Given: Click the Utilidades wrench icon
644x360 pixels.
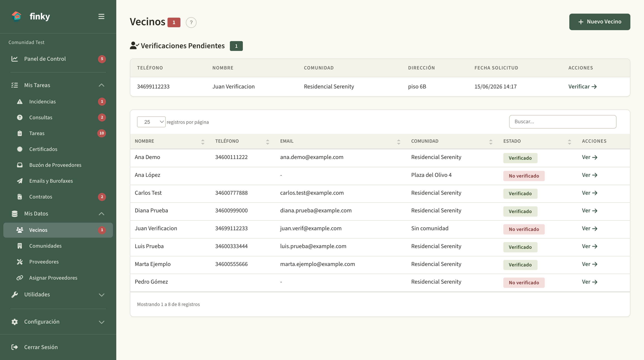Looking at the screenshot, I should [15, 295].
